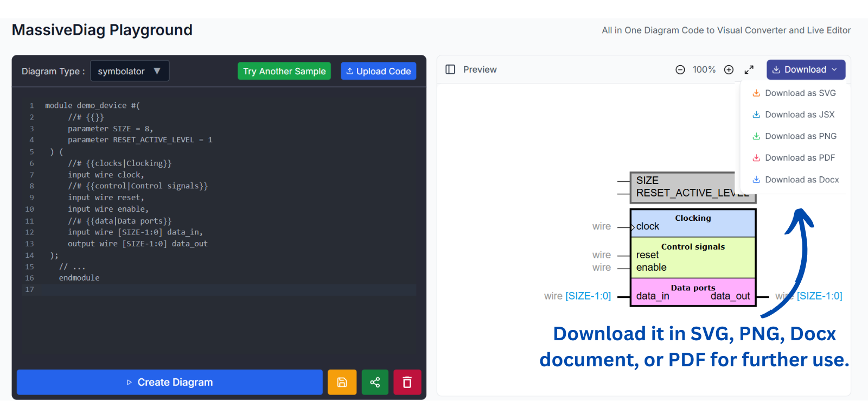Click the Create Diagram button

[170, 382]
